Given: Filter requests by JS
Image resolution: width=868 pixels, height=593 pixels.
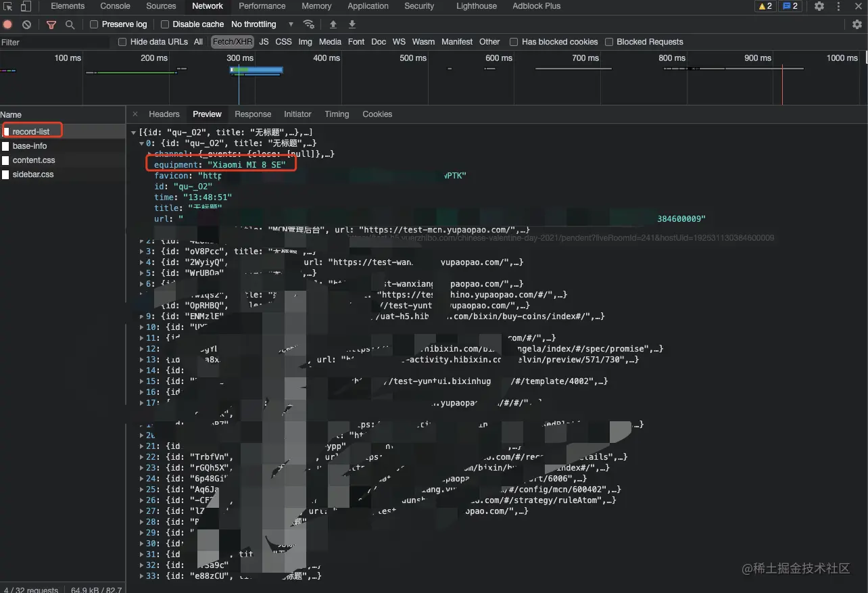Looking at the screenshot, I should point(264,42).
